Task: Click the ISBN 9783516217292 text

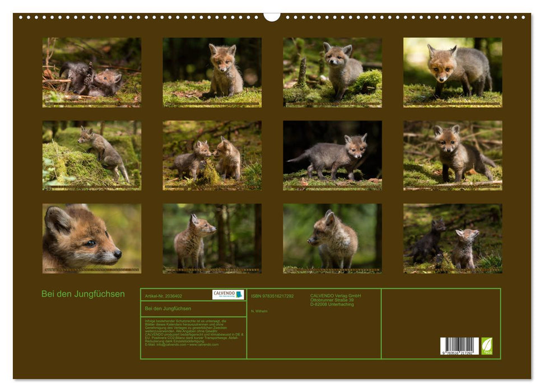Action: [x=272, y=296]
